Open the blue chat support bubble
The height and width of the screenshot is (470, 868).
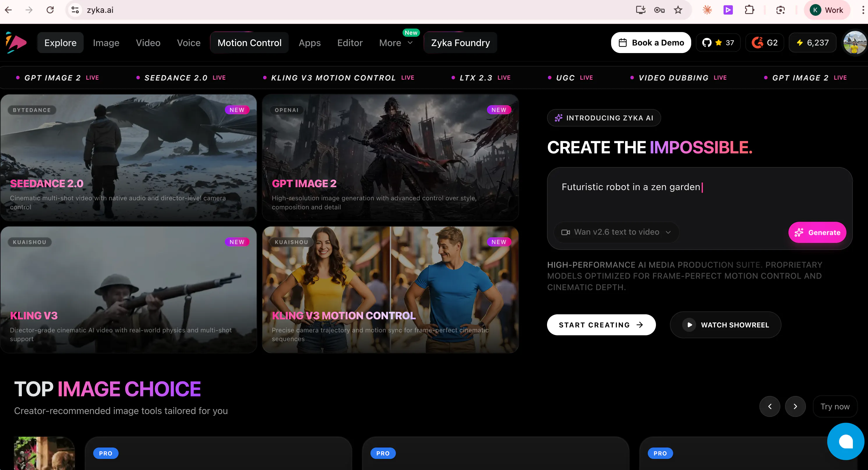[x=845, y=441]
